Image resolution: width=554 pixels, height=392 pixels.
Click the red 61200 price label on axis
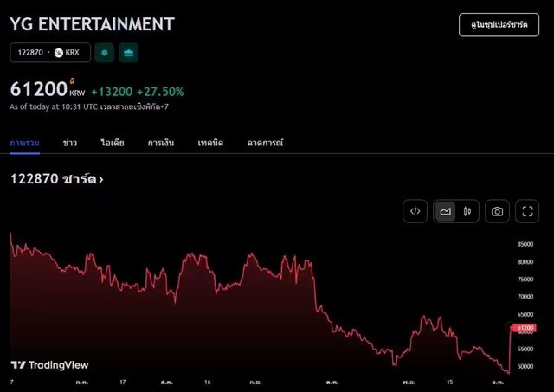(x=525, y=328)
